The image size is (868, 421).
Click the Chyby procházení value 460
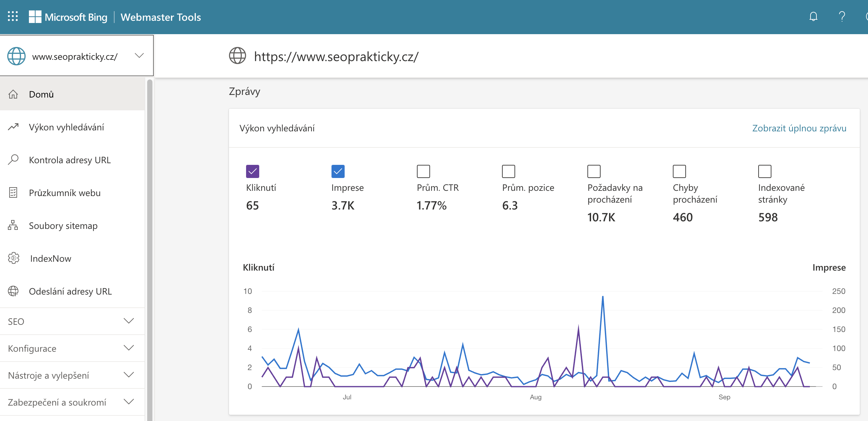click(683, 217)
